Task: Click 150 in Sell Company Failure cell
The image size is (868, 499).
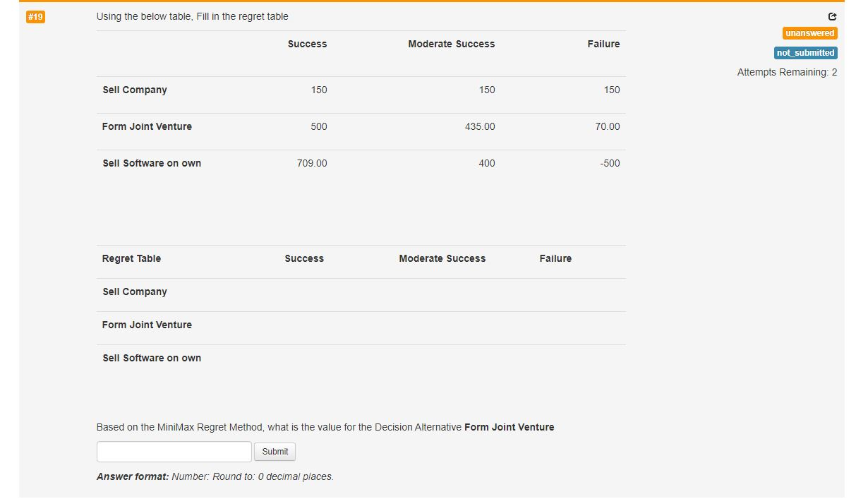Action: 612,90
